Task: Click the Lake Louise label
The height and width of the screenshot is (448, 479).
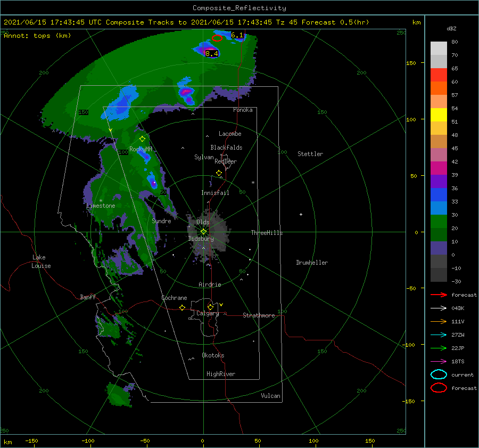Action: (x=41, y=262)
